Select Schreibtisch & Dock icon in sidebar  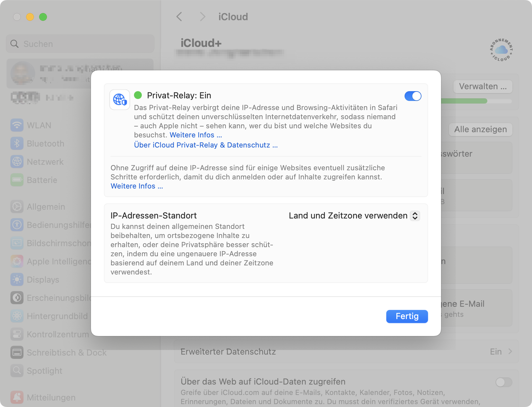coord(17,352)
